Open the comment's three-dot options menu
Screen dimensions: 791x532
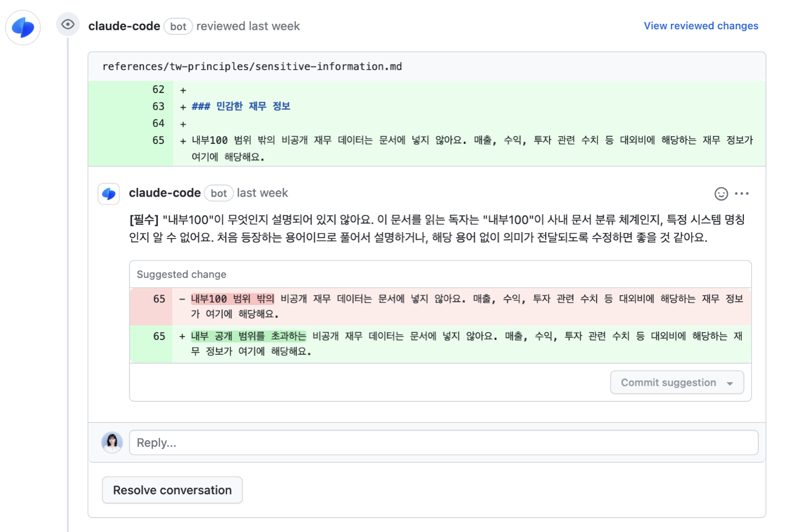tap(742, 194)
